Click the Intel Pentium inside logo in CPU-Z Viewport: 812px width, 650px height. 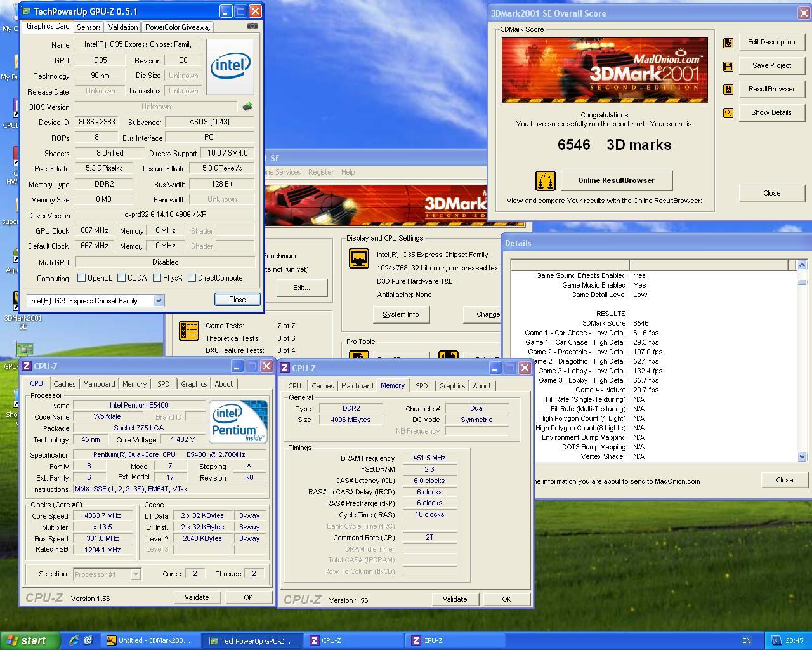(x=238, y=421)
